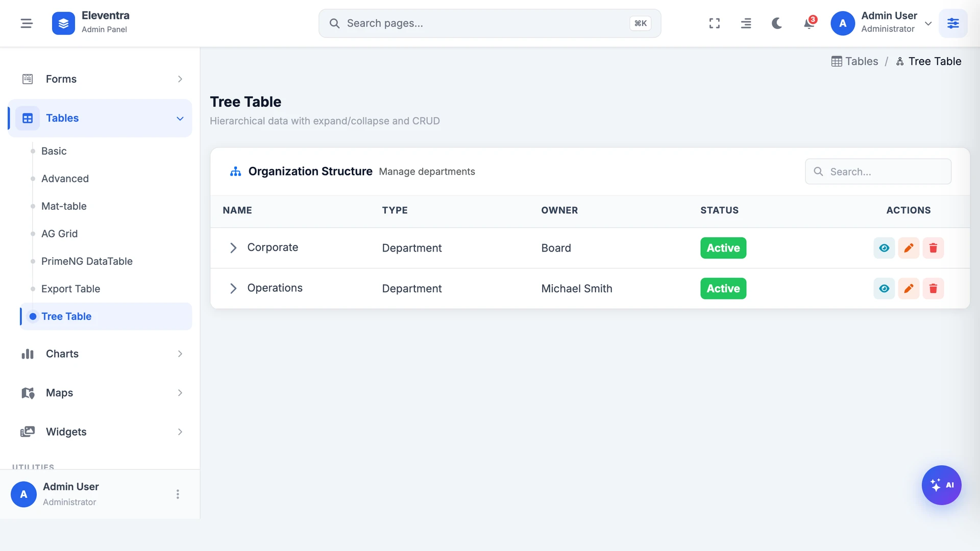
Task: Click the Eleventra logo icon
Action: click(x=63, y=23)
